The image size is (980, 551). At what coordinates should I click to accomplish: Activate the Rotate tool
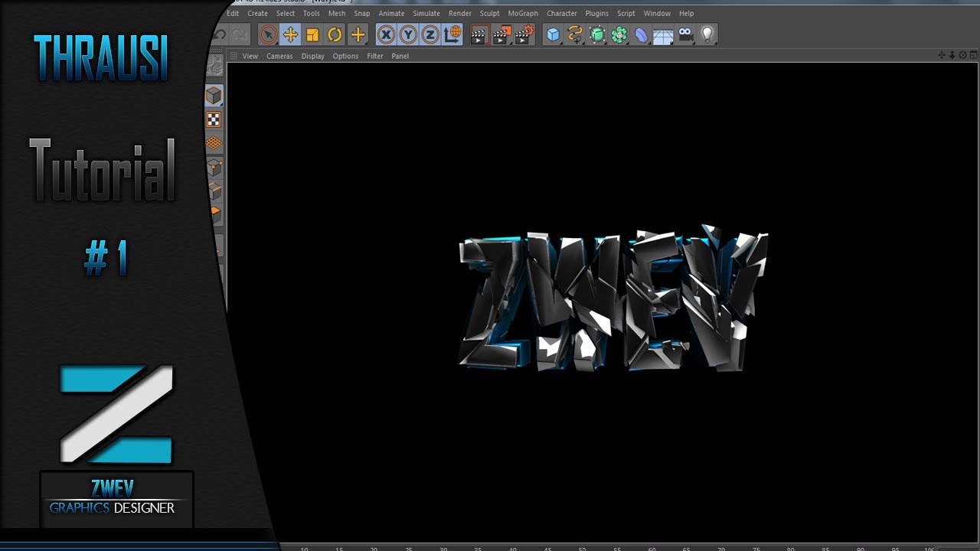tap(335, 34)
